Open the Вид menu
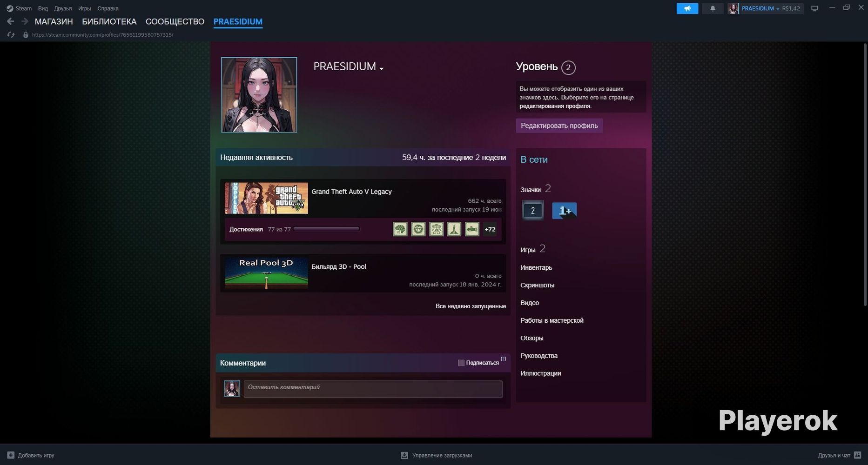The height and width of the screenshot is (465, 868). click(43, 8)
